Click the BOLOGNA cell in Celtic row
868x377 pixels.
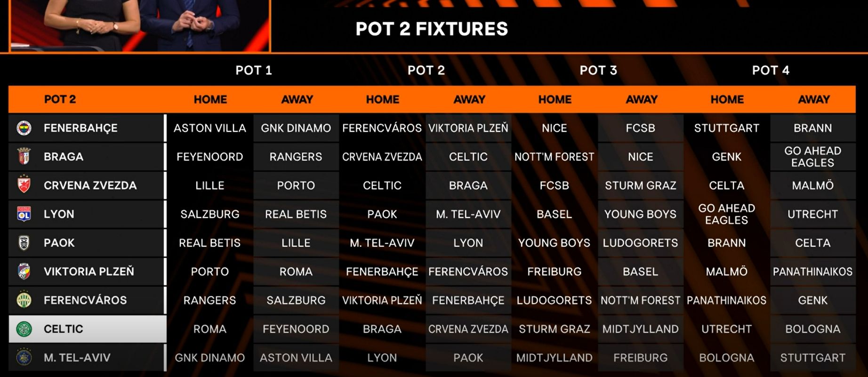point(812,329)
